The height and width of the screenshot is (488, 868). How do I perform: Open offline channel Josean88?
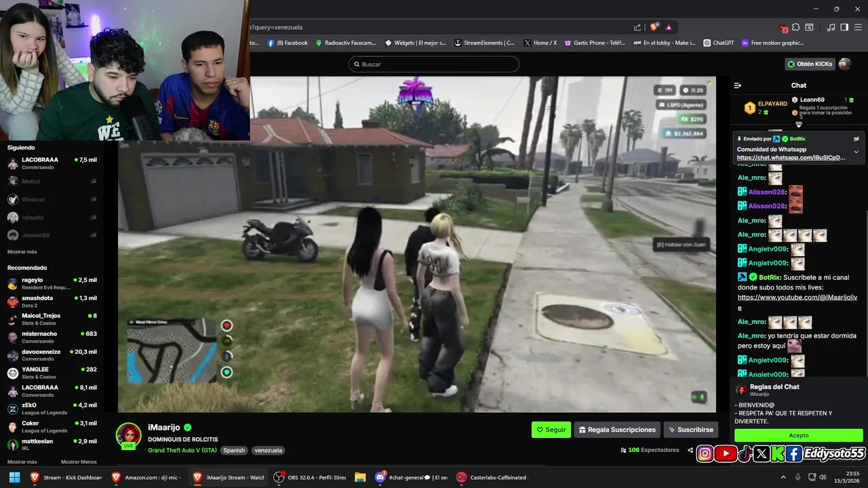coord(52,235)
